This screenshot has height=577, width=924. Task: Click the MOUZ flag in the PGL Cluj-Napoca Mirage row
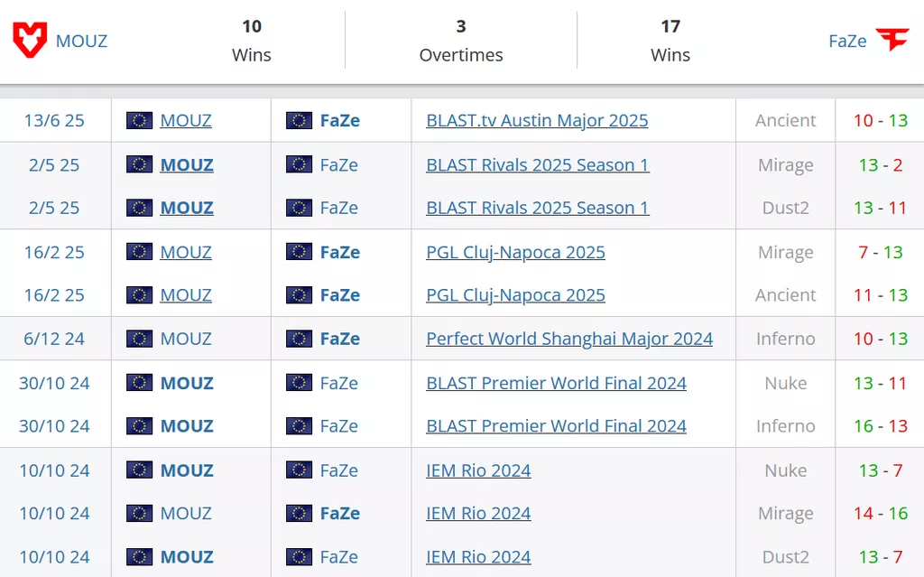click(x=139, y=253)
